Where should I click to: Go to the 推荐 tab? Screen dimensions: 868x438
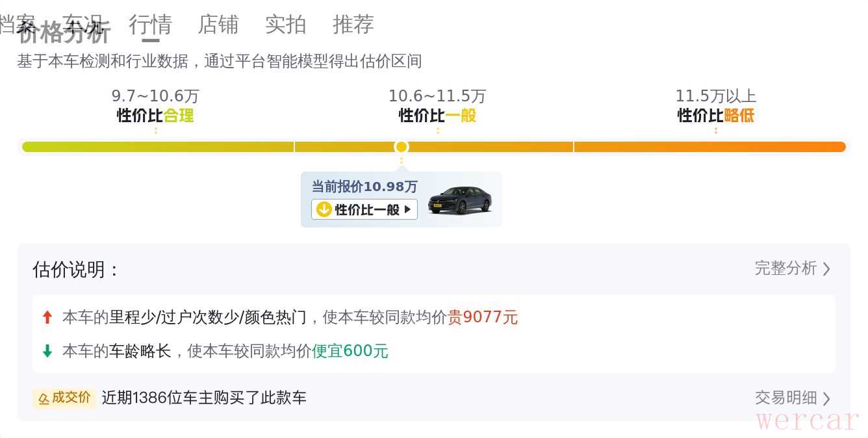click(353, 25)
